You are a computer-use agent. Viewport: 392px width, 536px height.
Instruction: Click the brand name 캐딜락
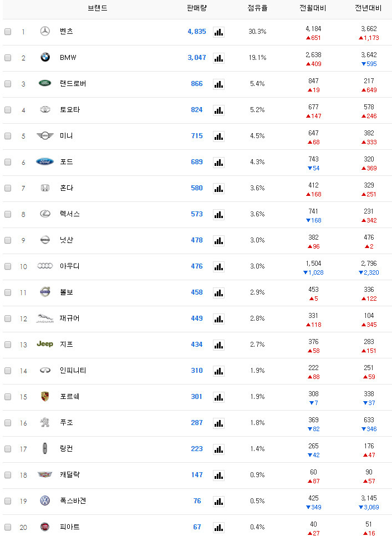[70, 474]
